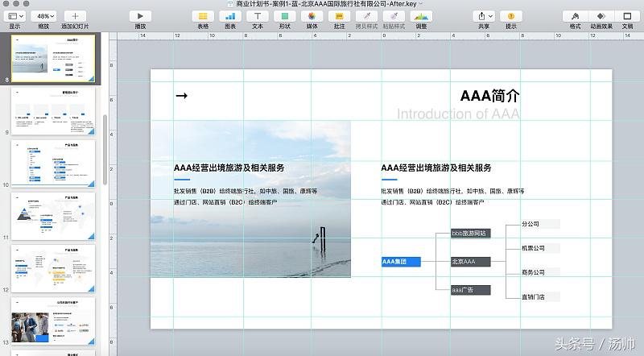The width and height of the screenshot is (644, 356).
Task: Insert a shape (形状)
Action: coord(285,16)
